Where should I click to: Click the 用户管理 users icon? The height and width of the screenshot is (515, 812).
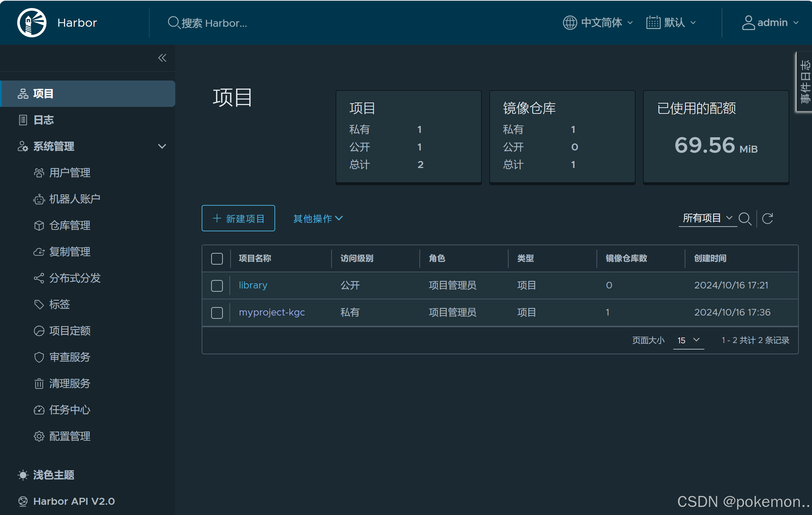(x=39, y=173)
